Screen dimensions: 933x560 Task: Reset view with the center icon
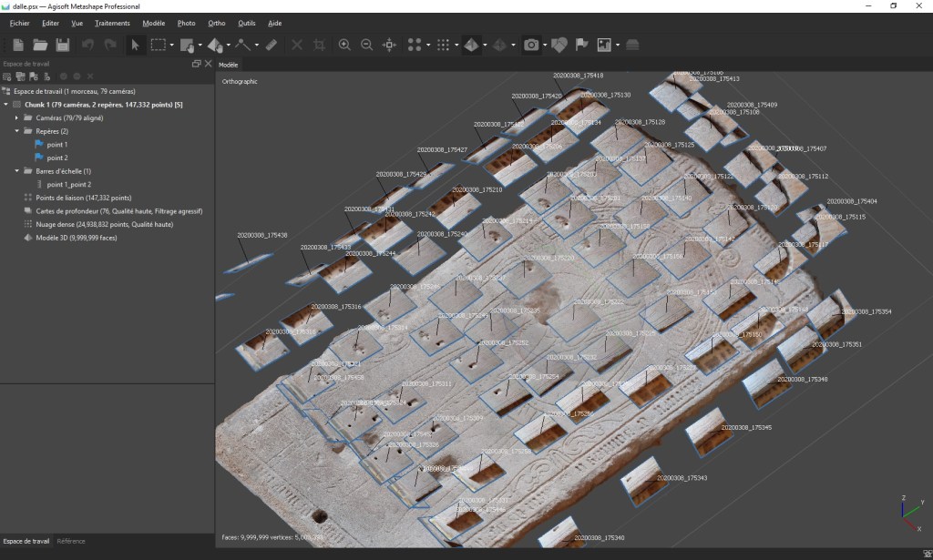(389, 45)
